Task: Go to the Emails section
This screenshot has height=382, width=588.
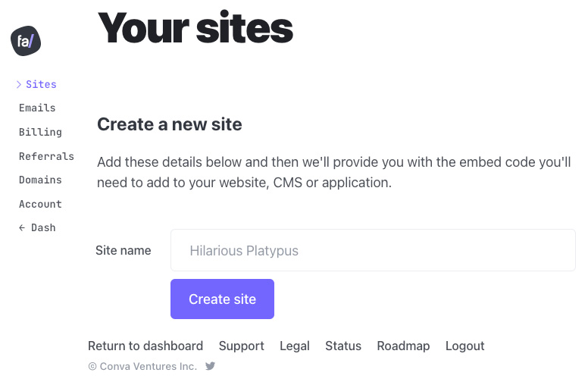Action: (37, 108)
